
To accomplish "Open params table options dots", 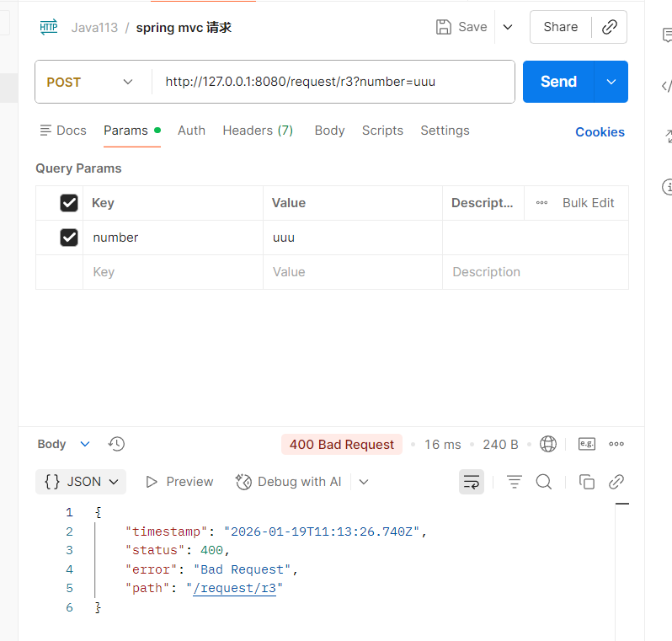I will click(x=541, y=203).
